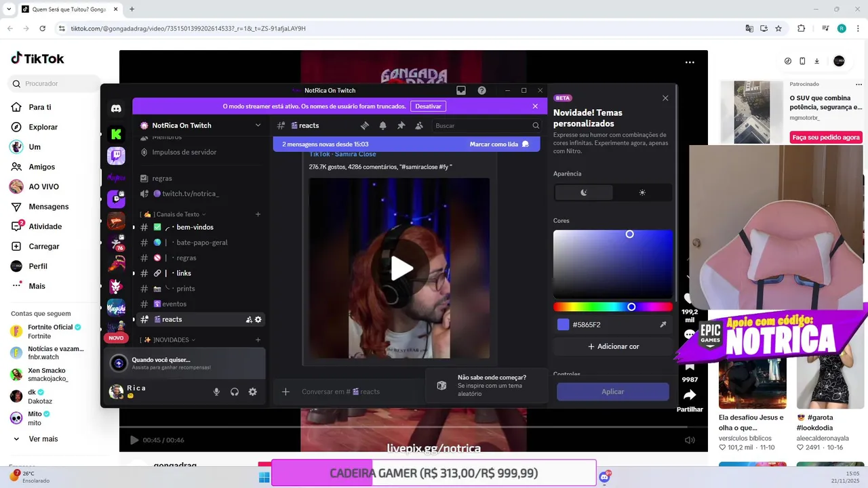Select dark appearance moon option
The image size is (868, 488).
pyautogui.click(x=584, y=192)
